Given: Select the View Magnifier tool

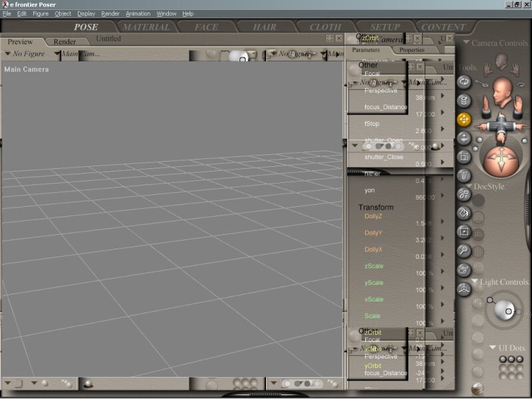Looking at the screenshot, I should coord(464,251).
